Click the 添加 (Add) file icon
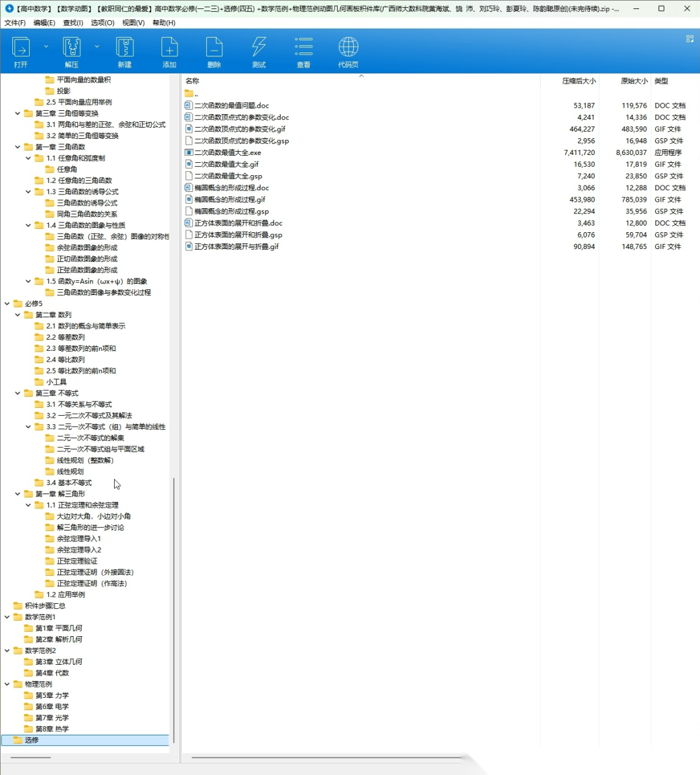The height and width of the screenshot is (775, 700). pyautogui.click(x=169, y=48)
